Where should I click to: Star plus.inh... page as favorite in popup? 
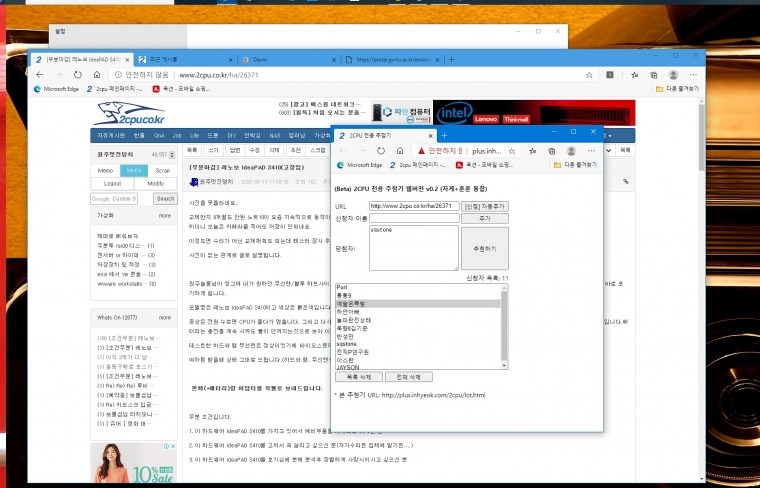[511, 151]
